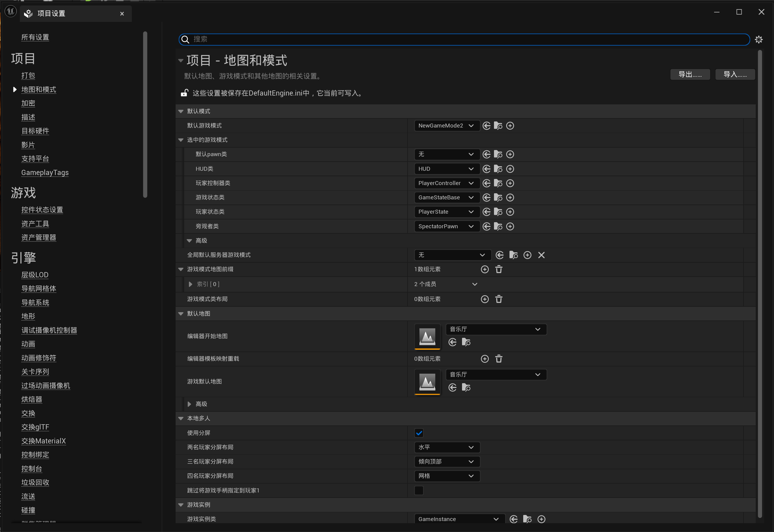Viewport: 774px width, 532px height.
Task: Browse to 游戏默认地图 asset
Action: [x=466, y=388]
